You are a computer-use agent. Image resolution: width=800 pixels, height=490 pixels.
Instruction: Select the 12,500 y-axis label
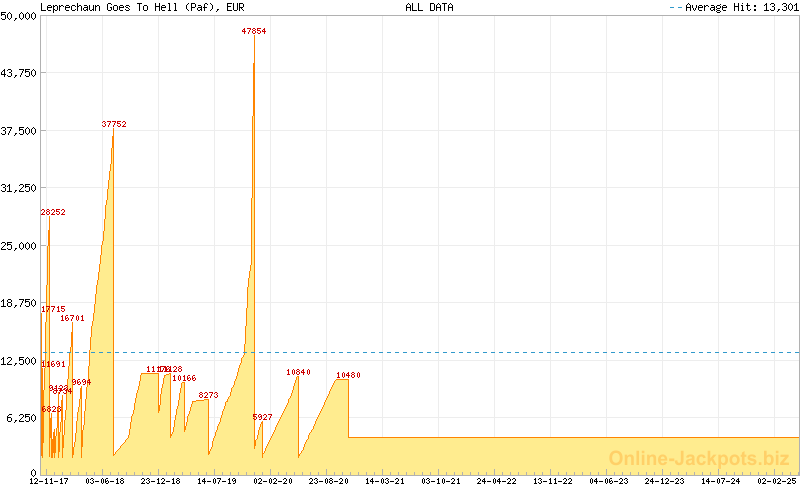[20, 360]
